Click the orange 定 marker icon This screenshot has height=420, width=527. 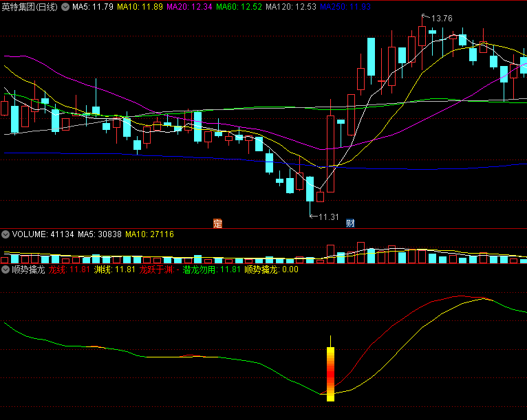point(218,223)
